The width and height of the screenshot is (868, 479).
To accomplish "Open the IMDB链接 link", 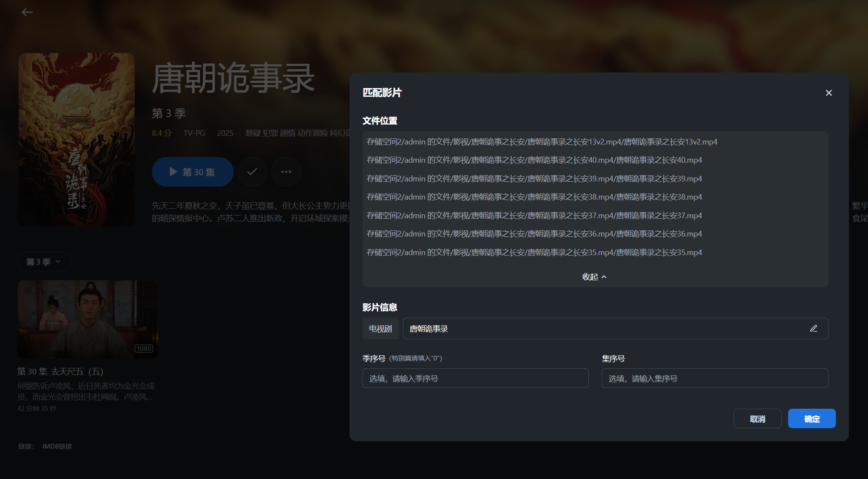I will tap(57, 446).
